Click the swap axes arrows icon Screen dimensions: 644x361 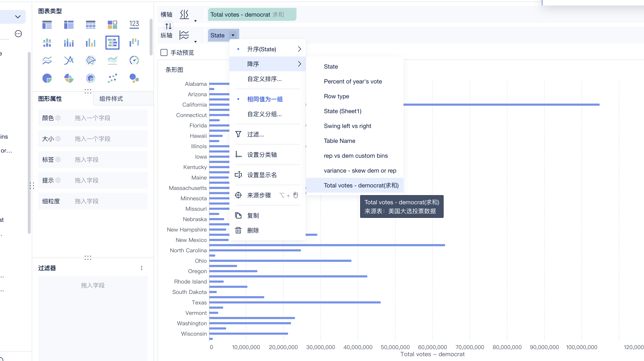(168, 26)
